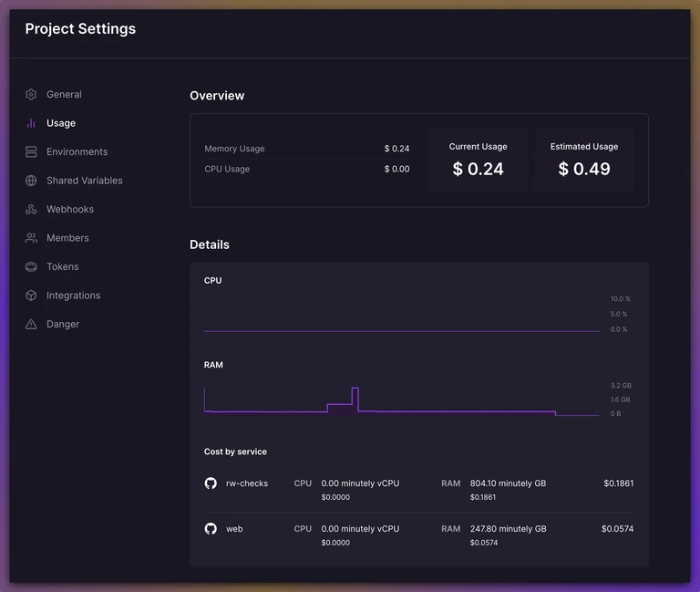Viewport: 700px width, 592px height.
Task: Click the Danger warning triangle icon
Action: [31, 324]
